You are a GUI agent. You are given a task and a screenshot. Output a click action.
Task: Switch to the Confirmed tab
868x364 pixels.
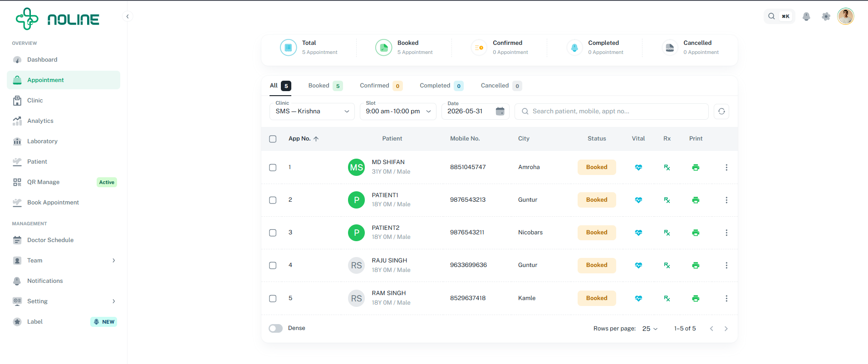[381, 86]
